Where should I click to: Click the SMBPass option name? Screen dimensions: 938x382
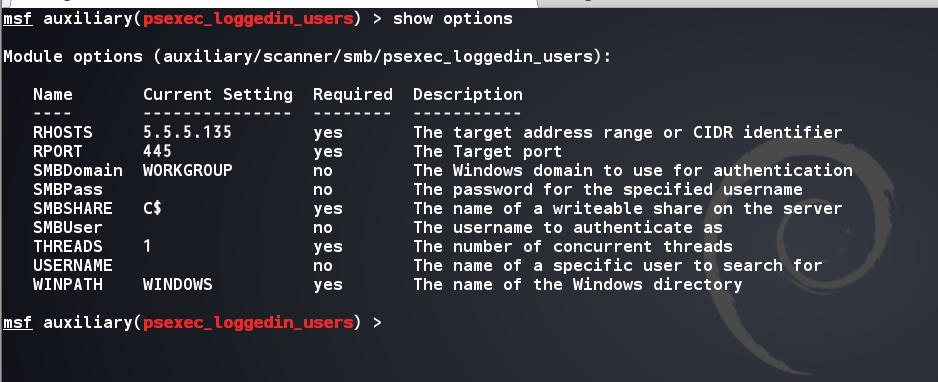pyautogui.click(x=68, y=190)
